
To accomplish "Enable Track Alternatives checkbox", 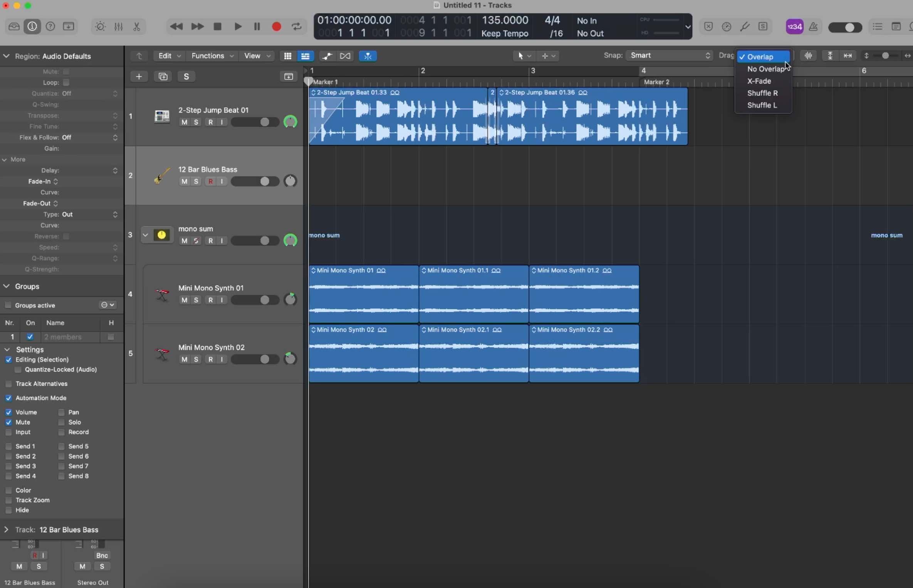I will coord(8,384).
